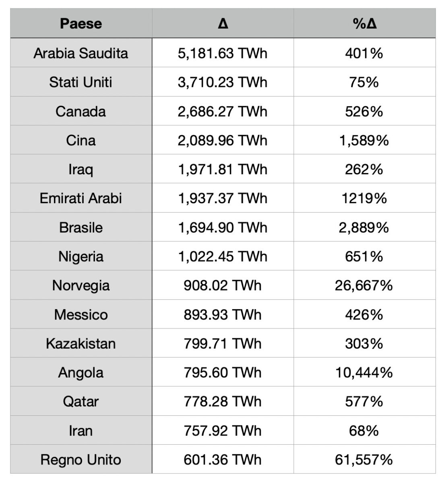Image resolution: width=448 pixels, height=483 pixels.
Task: Select the 1,694.90 TWh cell
Action: point(223,227)
